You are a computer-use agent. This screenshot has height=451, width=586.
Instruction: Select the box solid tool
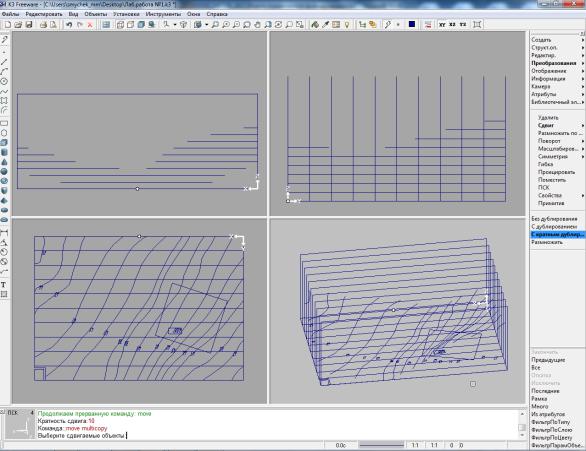click(4, 142)
